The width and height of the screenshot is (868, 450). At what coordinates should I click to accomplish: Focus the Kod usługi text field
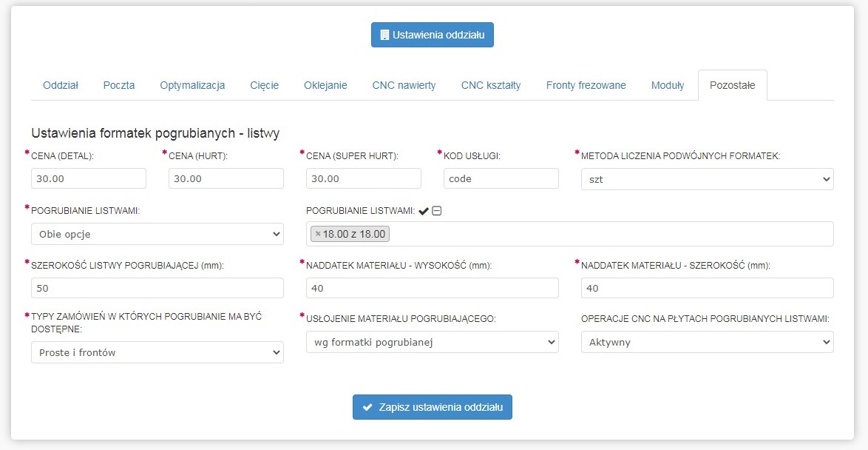point(501,178)
